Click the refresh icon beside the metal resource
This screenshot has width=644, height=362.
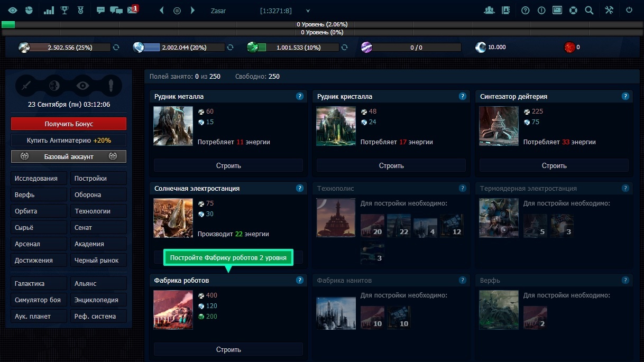(116, 47)
